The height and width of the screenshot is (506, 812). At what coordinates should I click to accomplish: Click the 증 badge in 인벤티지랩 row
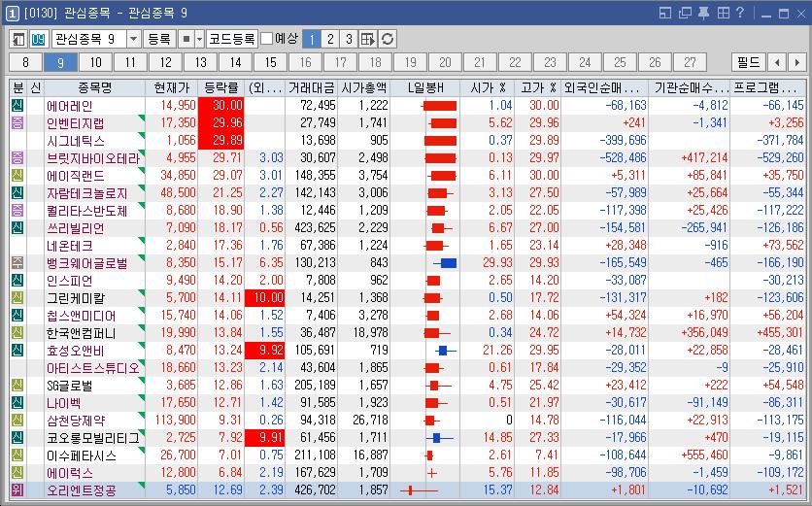coord(17,122)
